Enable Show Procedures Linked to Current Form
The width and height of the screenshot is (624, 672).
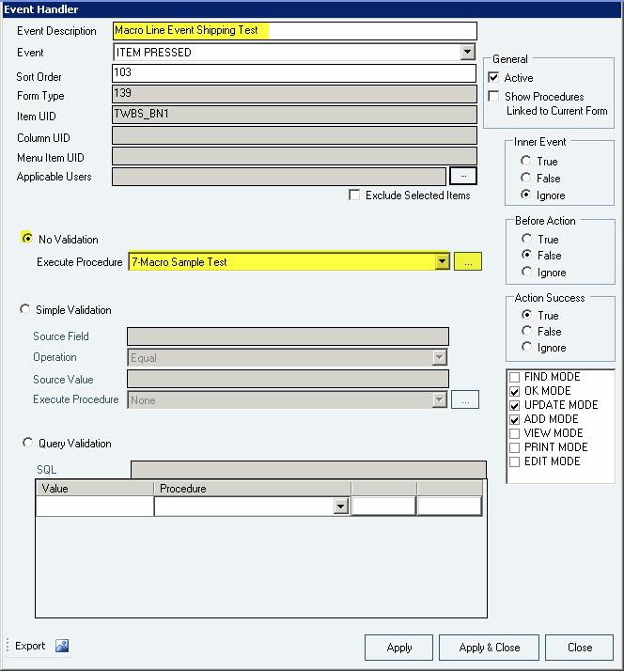pyautogui.click(x=493, y=96)
